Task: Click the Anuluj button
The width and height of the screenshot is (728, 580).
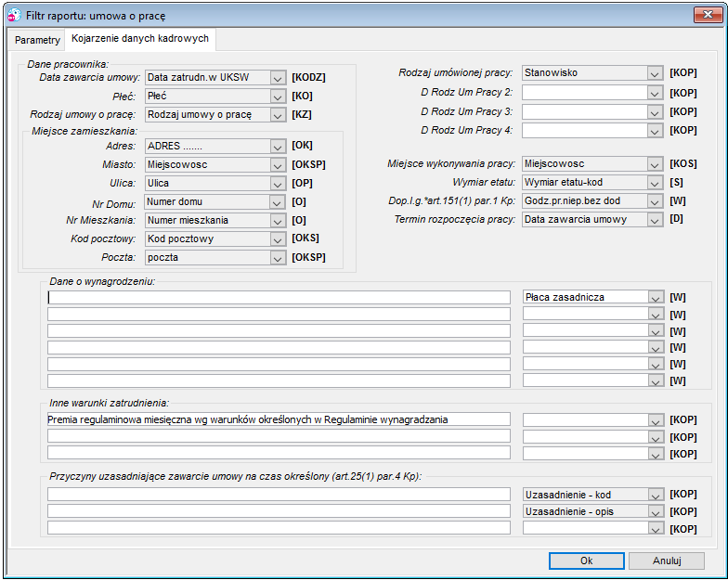Action: coord(667,561)
